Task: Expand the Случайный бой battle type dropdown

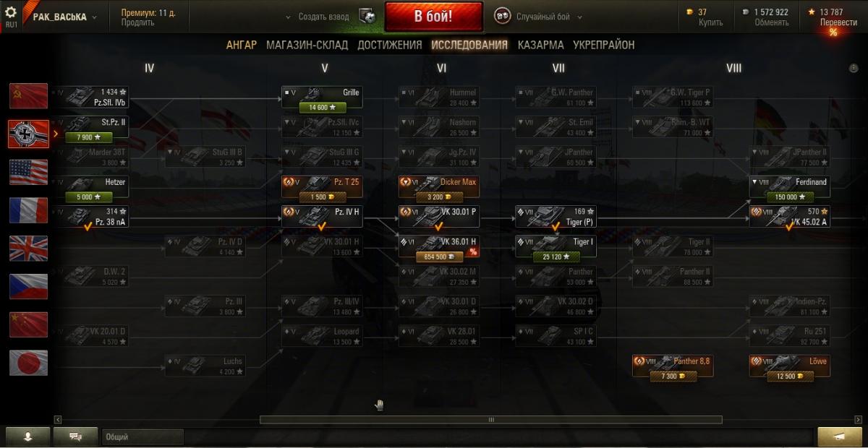Action: pos(580,17)
